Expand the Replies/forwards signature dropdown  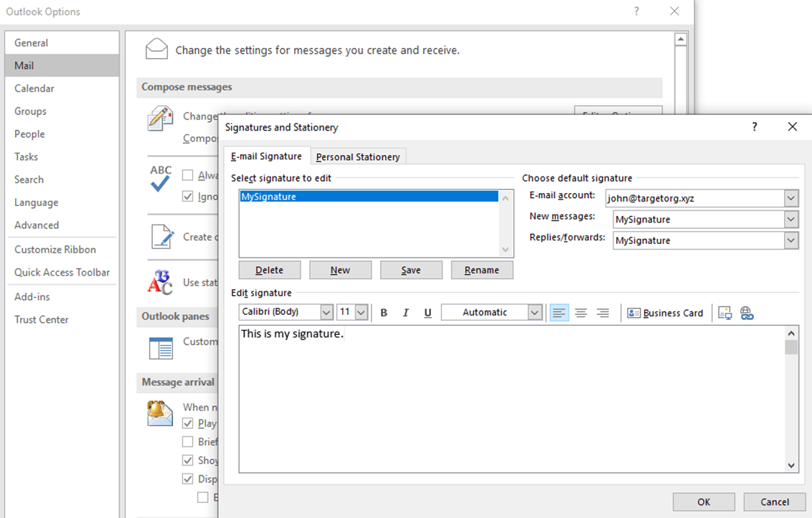pyautogui.click(x=790, y=240)
